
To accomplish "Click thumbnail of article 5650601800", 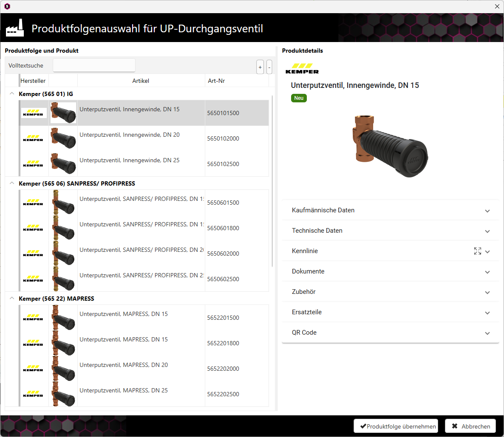I will click(63, 228).
